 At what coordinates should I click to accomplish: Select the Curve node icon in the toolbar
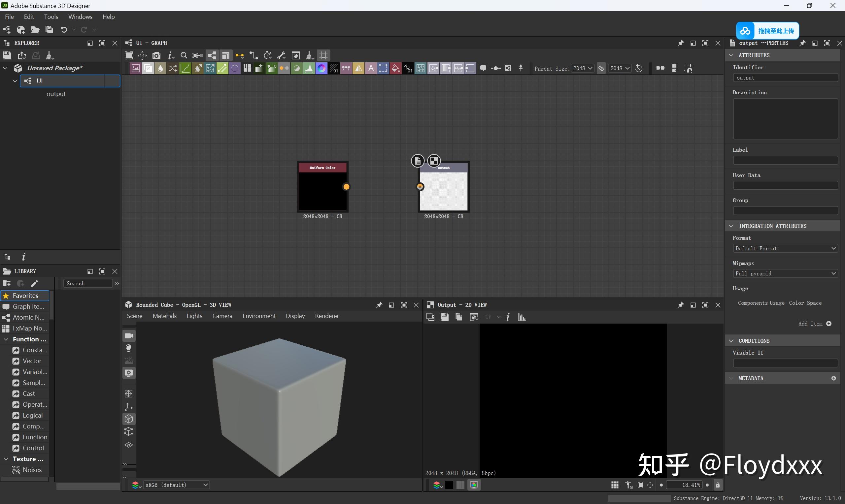coord(185,68)
